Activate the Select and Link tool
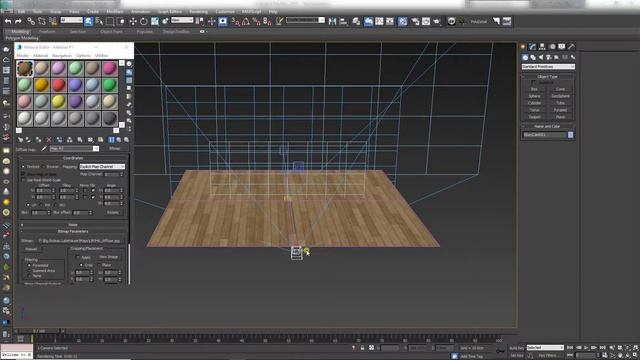 31,21
